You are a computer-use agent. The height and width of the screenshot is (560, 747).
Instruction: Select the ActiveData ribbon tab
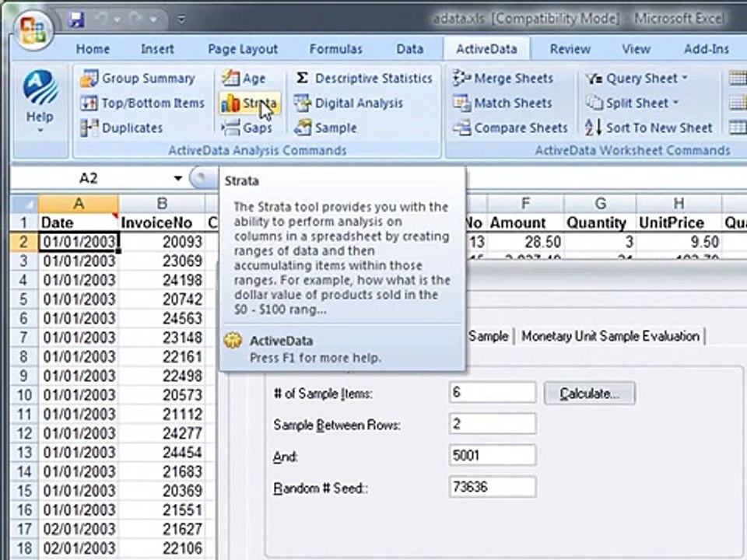[x=486, y=48]
